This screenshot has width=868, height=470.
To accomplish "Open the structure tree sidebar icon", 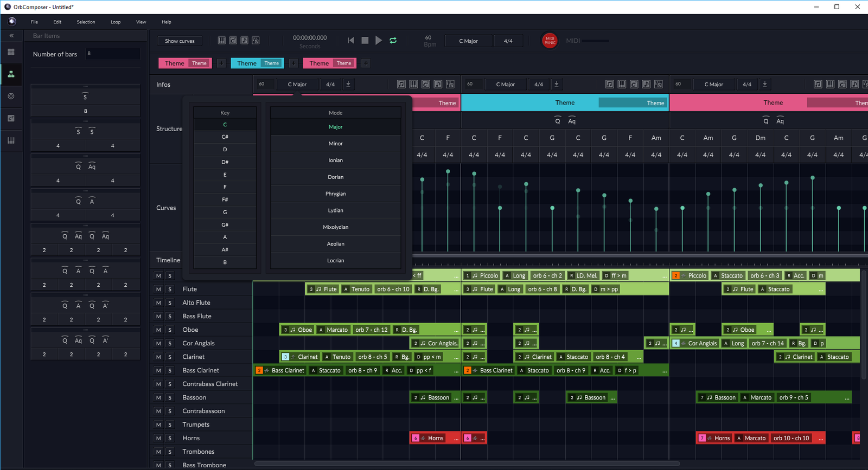I will [x=11, y=74].
